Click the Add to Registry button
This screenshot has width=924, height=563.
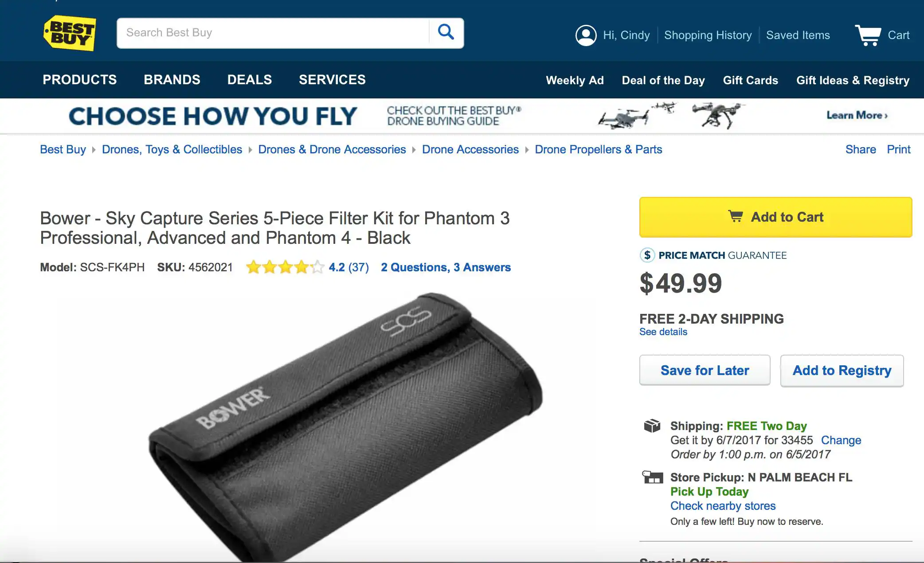[x=842, y=370]
